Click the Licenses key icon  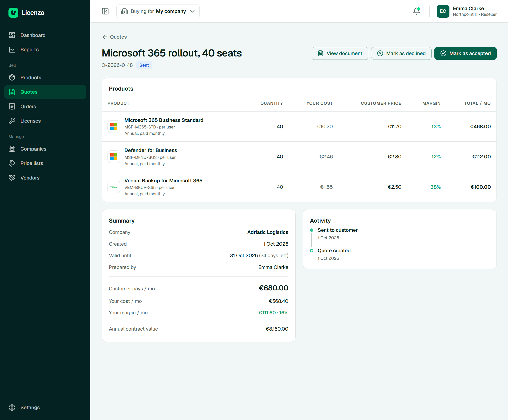[12, 121]
